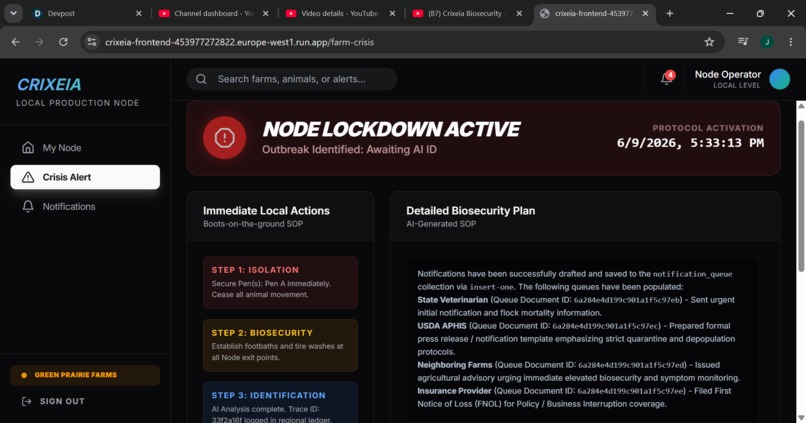Close the Video details tab
This screenshot has width=806, height=423.
(x=392, y=14)
